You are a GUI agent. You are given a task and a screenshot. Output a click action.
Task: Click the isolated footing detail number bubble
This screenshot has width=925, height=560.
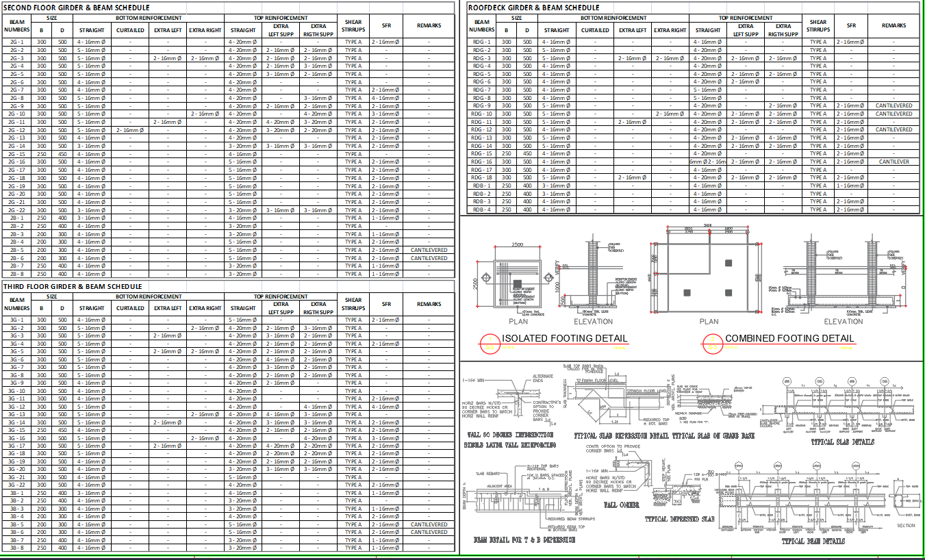click(x=490, y=343)
